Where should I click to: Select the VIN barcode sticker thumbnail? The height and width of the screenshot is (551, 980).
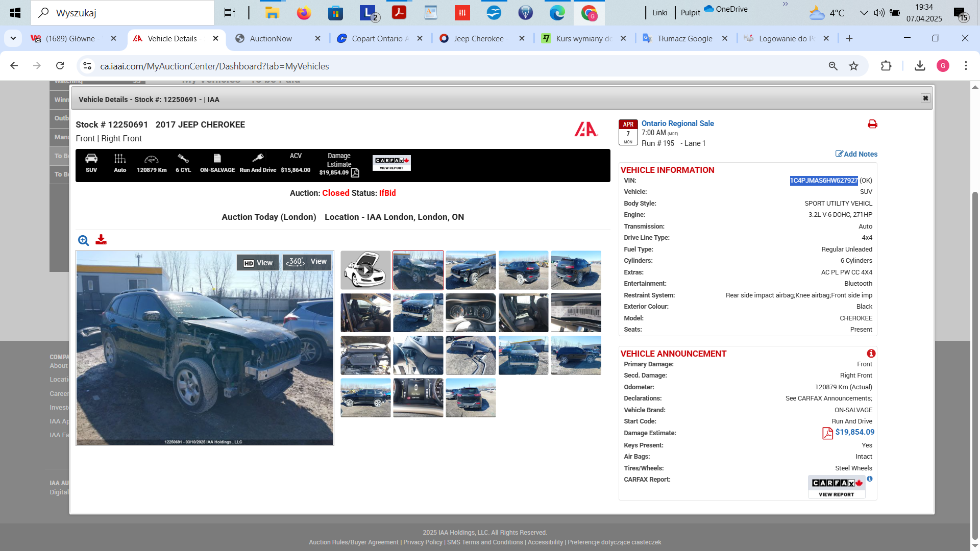[576, 313]
